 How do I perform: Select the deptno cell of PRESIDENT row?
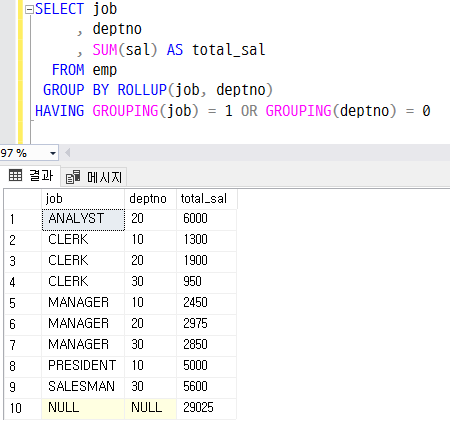pyautogui.click(x=150, y=366)
